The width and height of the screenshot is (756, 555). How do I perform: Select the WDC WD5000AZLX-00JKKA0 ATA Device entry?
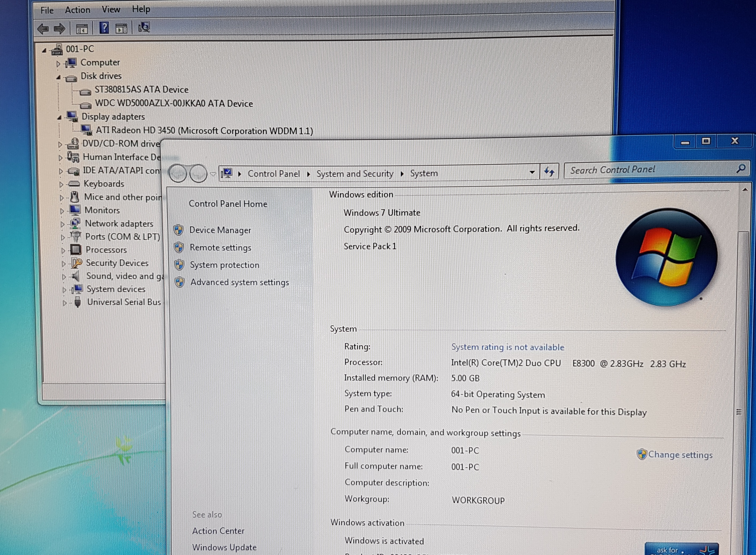click(174, 103)
